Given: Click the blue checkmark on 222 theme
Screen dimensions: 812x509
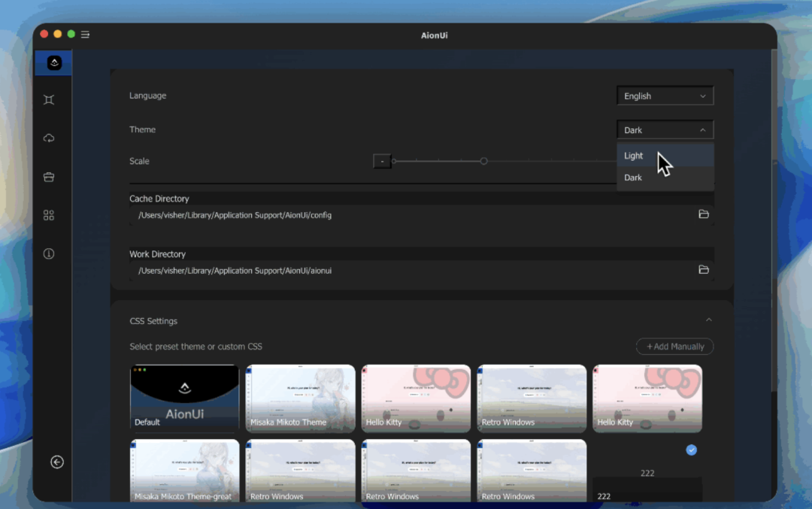Looking at the screenshot, I should [x=692, y=450].
